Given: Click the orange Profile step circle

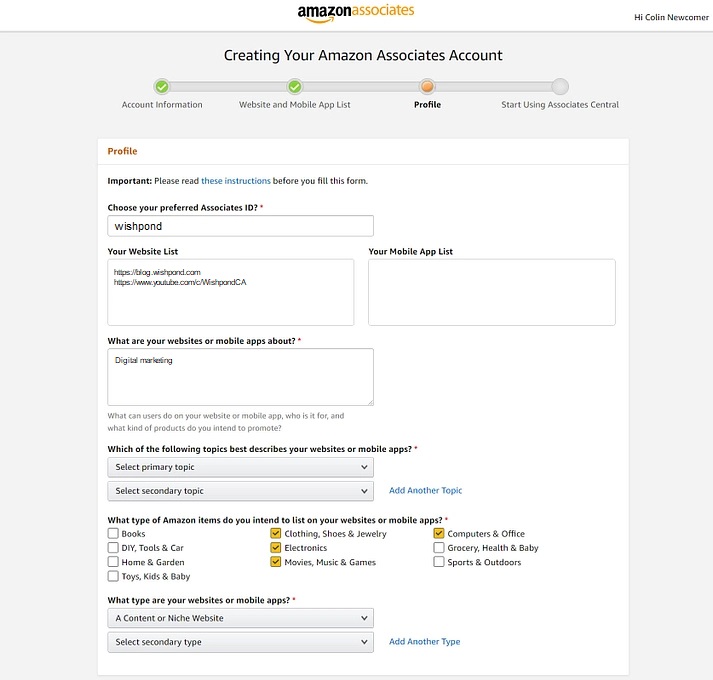Looking at the screenshot, I should (427, 86).
